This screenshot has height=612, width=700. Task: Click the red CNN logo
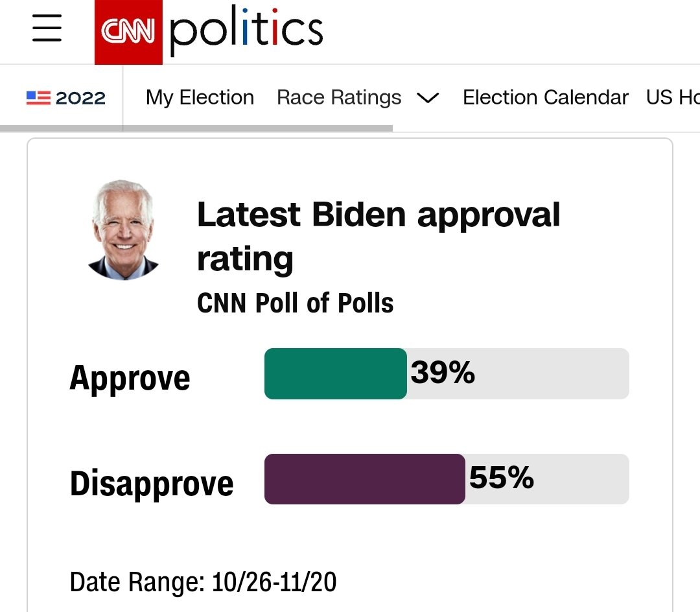pyautogui.click(x=128, y=32)
